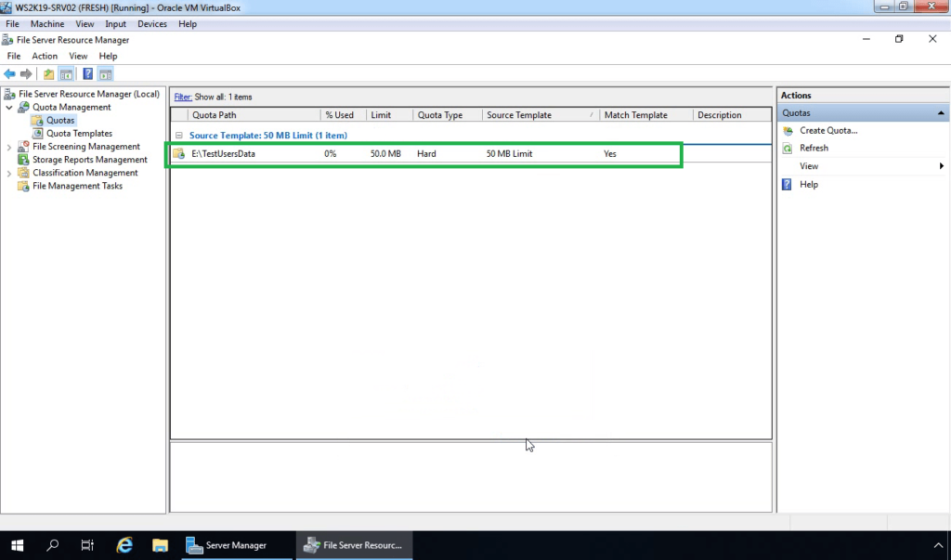Click the Create Quota icon in Actions

point(788,130)
